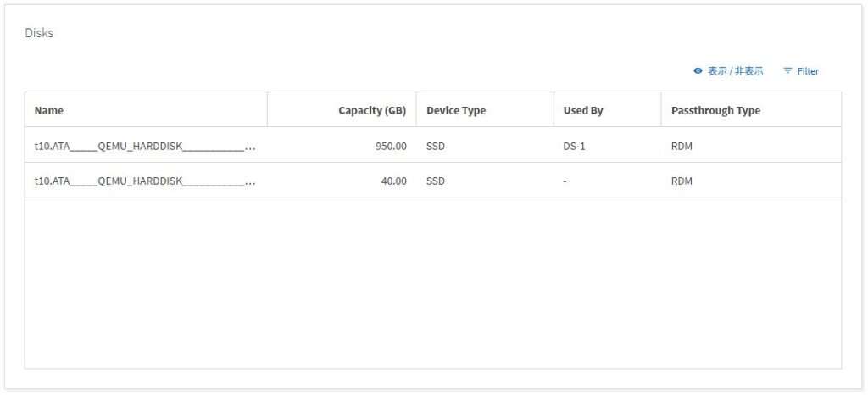Click RDM passthrough type in the first row

(x=682, y=147)
